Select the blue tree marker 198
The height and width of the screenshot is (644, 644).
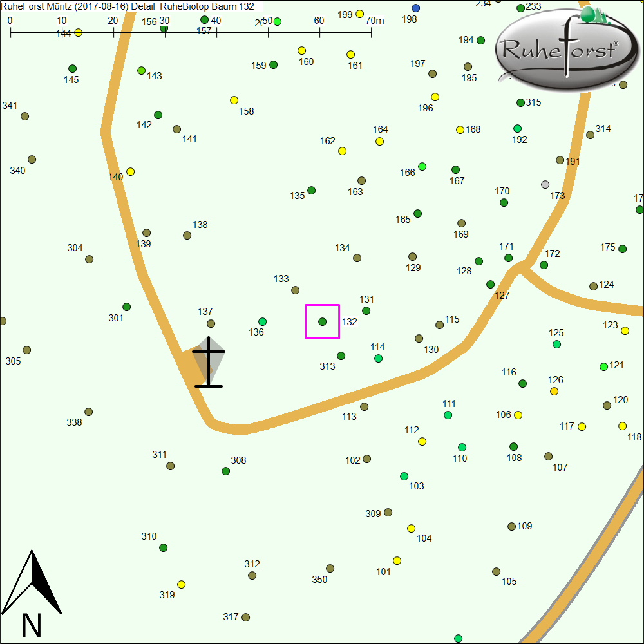(415, 8)
